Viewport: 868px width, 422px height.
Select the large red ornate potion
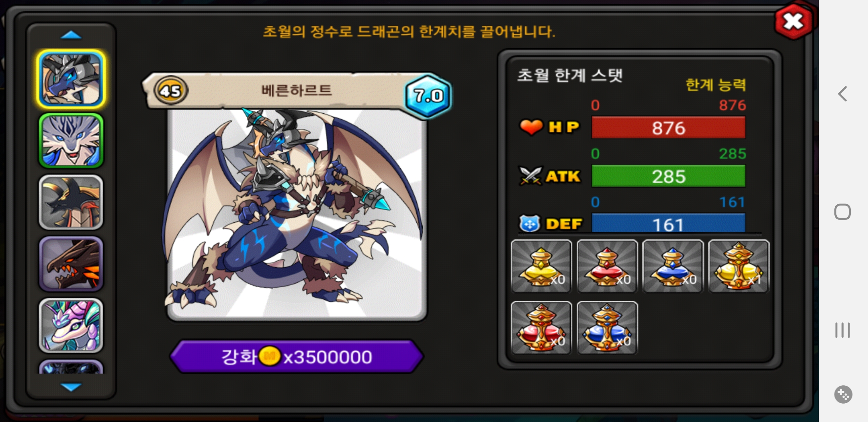(x=542, y=328)
